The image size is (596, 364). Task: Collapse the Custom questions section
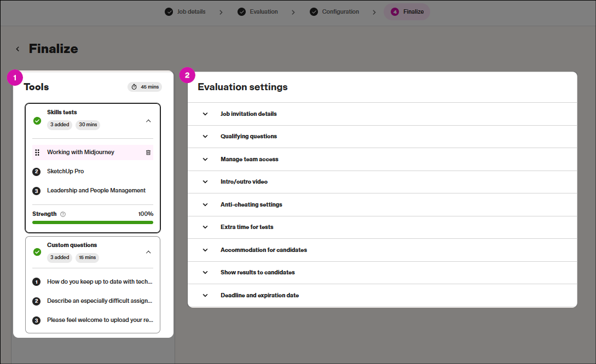tap(148, 252)
